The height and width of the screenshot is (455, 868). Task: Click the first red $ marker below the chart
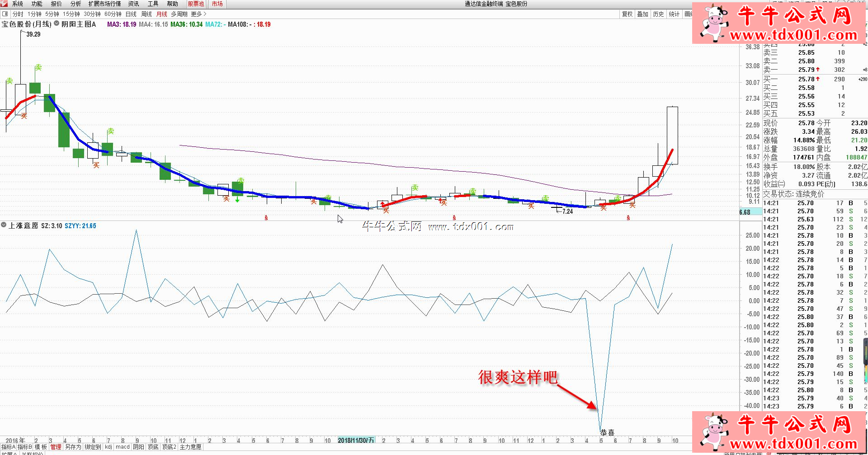coord(266,218)
